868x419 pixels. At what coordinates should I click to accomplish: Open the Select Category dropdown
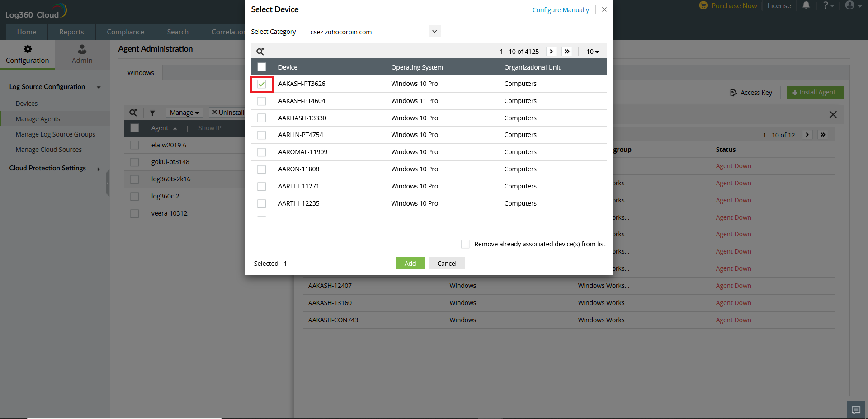click(x=373, y=32)
